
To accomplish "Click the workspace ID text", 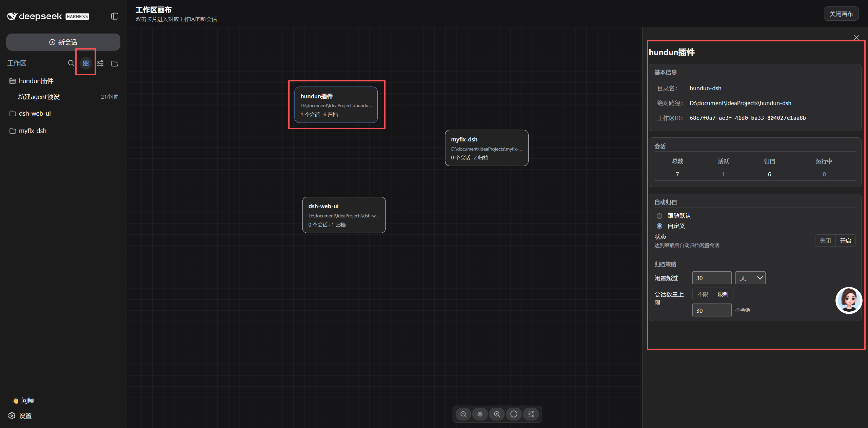I will 748,118.
